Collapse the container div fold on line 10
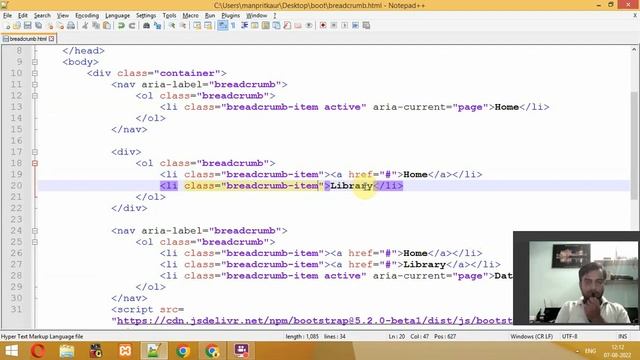 (x=35, y=73)
